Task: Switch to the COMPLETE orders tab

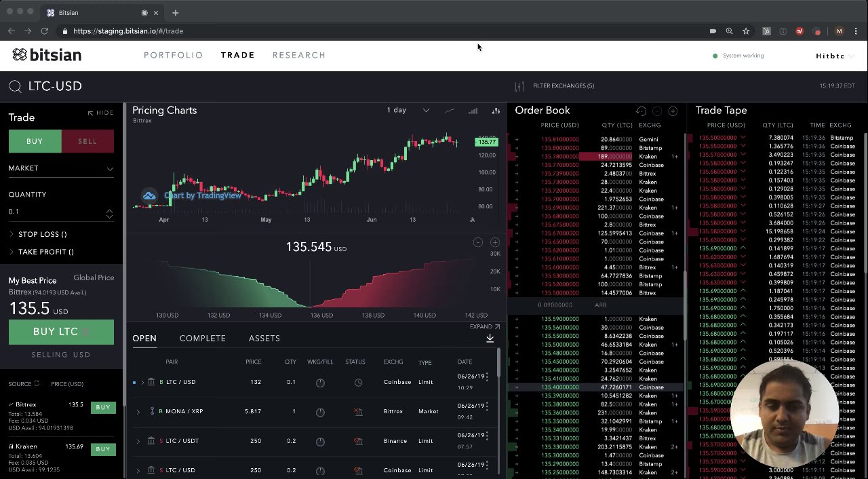Action: 203,338
